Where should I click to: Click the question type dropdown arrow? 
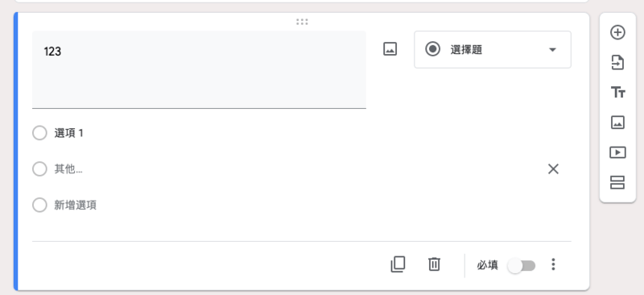point(552,50)
